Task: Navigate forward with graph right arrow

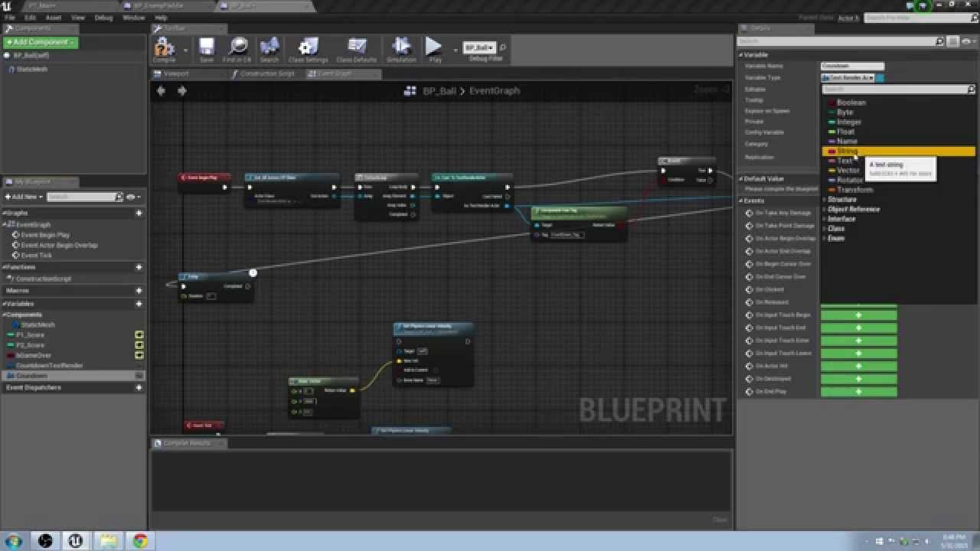Action: [181, 90]
